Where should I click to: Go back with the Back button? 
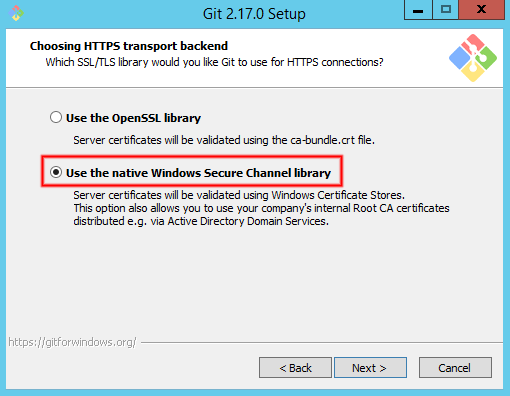[295, 368]
